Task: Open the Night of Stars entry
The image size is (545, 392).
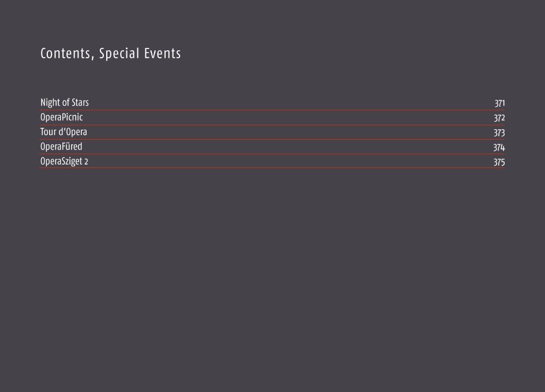Action: [64, 103]
